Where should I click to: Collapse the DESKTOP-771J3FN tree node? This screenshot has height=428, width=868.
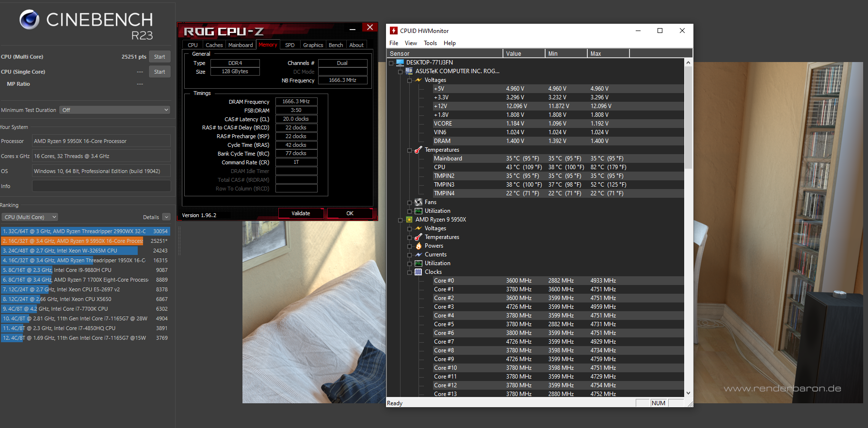click(x=391, y=63)
